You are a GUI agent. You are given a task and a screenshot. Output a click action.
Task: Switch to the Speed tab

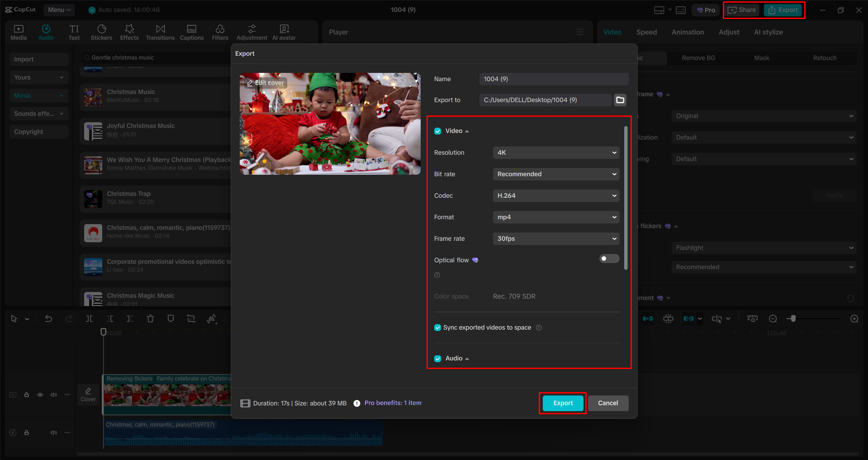[x=646, y=32]
